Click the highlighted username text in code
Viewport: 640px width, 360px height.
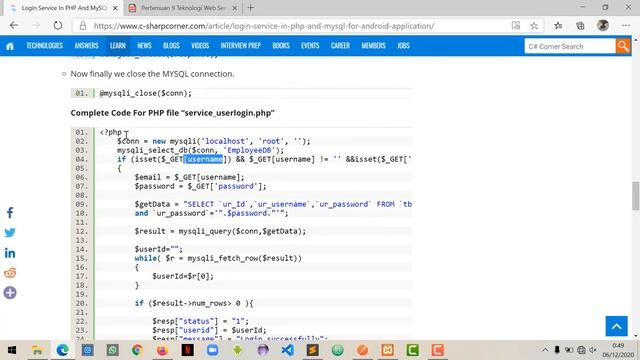[204, 159]
